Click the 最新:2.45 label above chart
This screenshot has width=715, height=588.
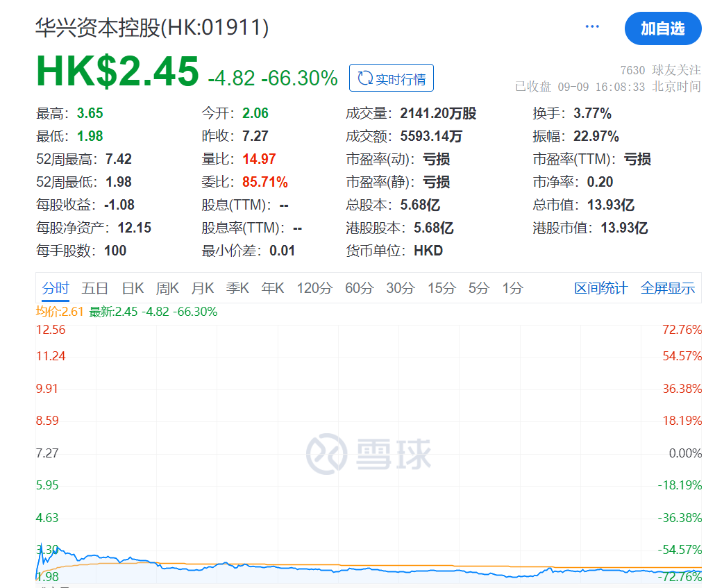[153, 312]
